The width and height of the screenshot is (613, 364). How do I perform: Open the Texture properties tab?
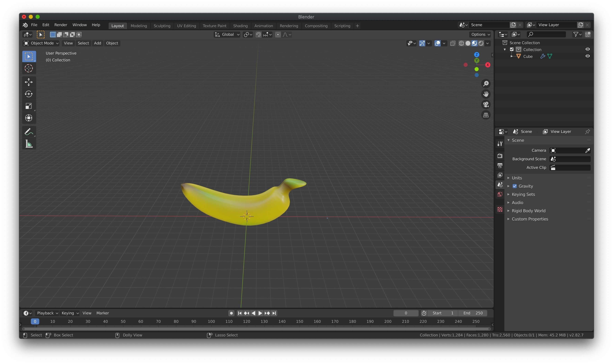(500, 209)
